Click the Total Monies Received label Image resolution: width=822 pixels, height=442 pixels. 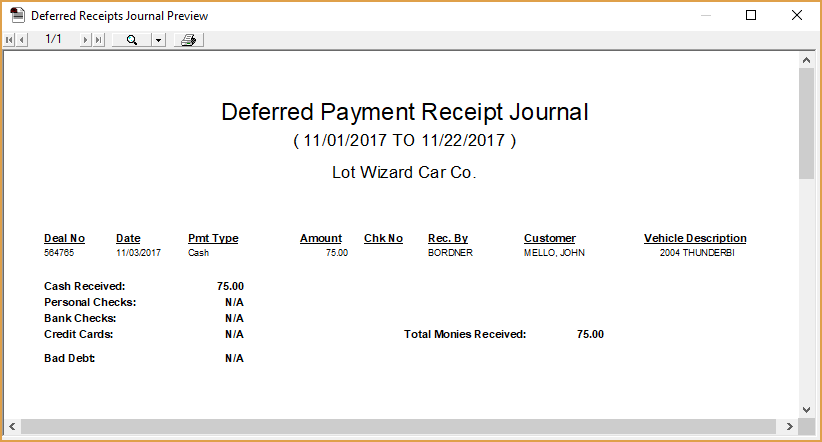pos(465,335)
